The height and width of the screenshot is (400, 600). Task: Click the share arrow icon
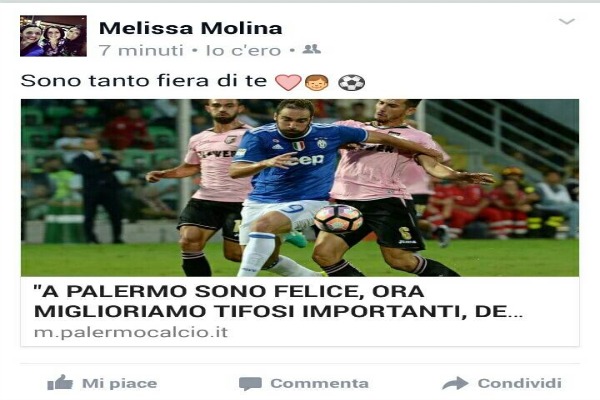[455, 383]
